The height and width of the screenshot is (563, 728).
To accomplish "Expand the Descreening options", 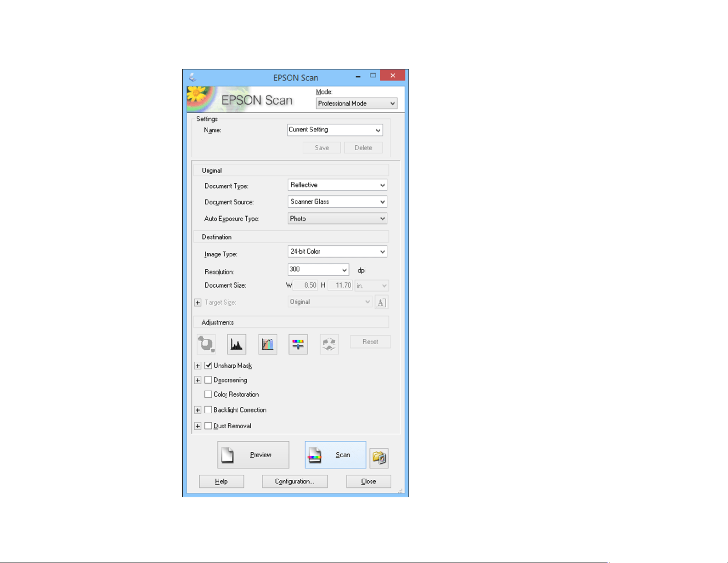I will coord(198,380).
